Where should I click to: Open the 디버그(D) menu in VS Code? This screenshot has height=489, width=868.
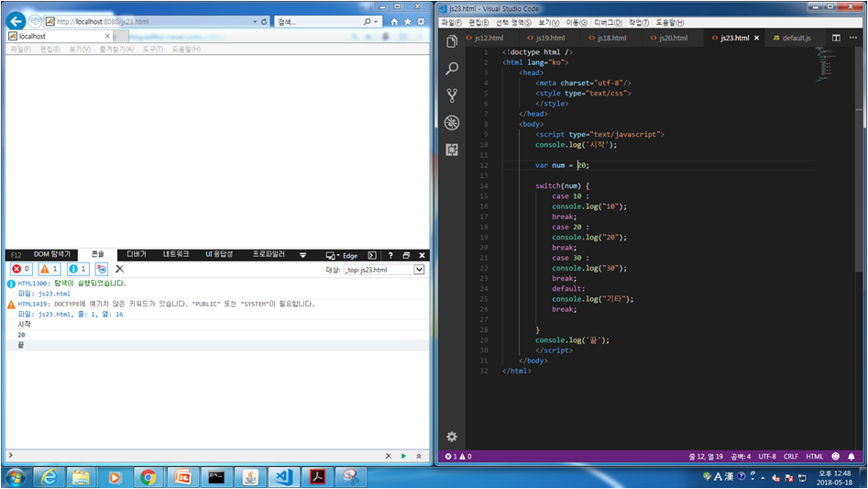tap(608, 23)
